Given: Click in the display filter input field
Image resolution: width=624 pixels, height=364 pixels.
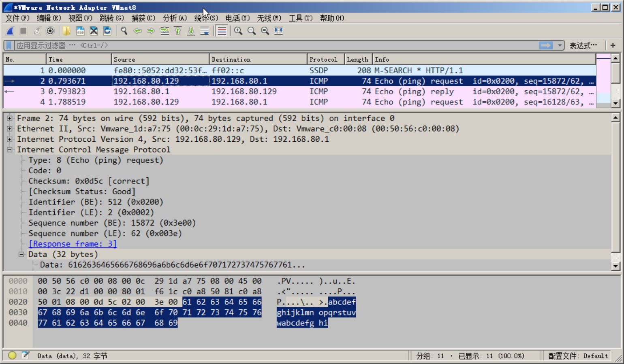Looking at the screenshot, I should pos(276,45).
